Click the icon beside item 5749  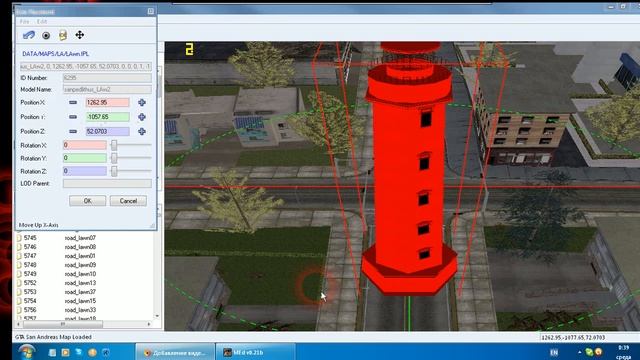coord(19,274)
